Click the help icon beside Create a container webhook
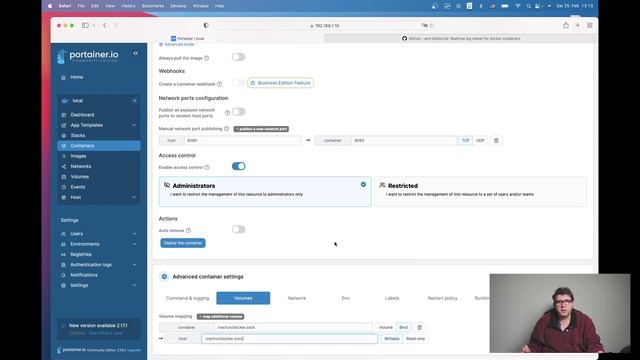The image size is (640, 360). click(x=220, y=84)
